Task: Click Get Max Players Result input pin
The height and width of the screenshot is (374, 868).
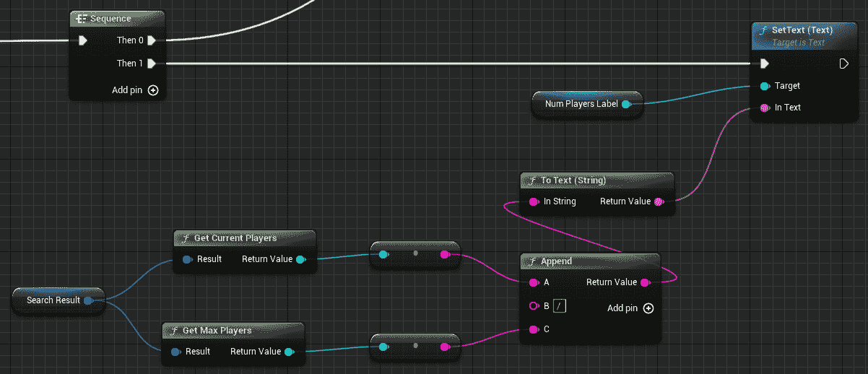Action: [x=175, y=352]
